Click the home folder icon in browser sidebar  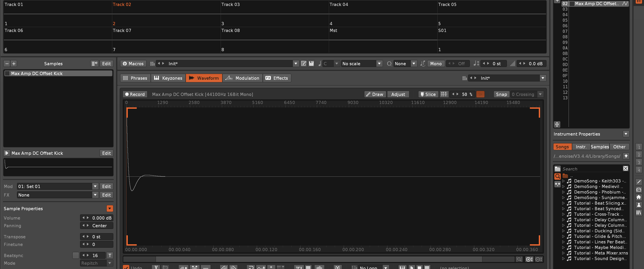point(638,197)
